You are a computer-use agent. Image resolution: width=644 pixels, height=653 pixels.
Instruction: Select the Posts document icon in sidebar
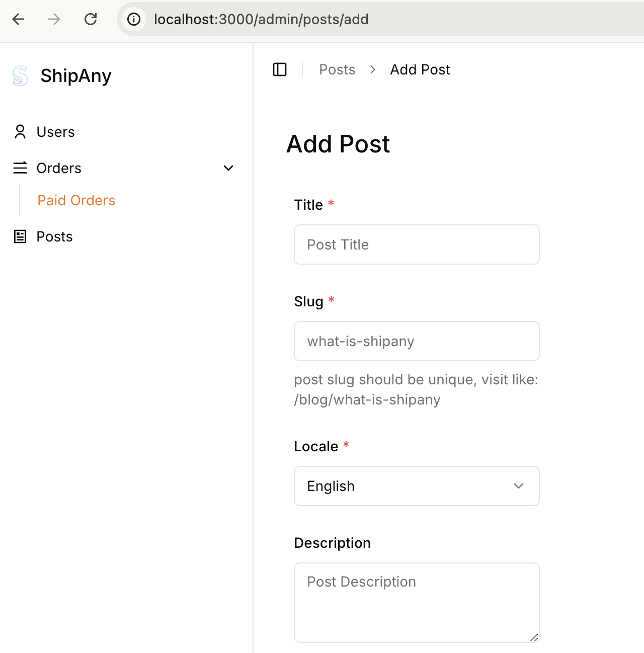click(20, 236)
